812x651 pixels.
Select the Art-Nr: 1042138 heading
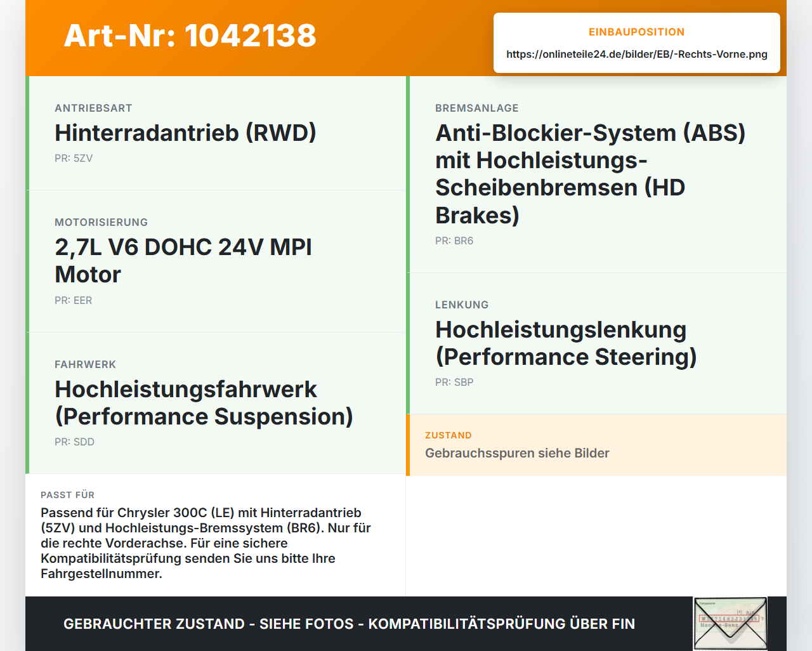click(x=190, y=36)
